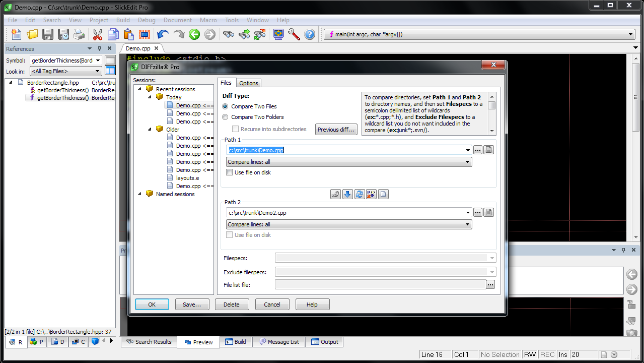Switch to the Options tab in DIFFzilla
The width and height of the screenshot is (644, 363).
pos(249,83)
